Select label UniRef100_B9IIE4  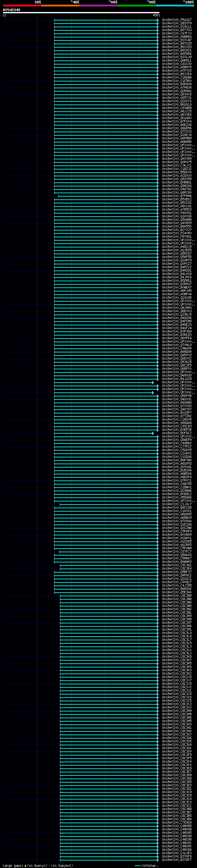point(176,74)
